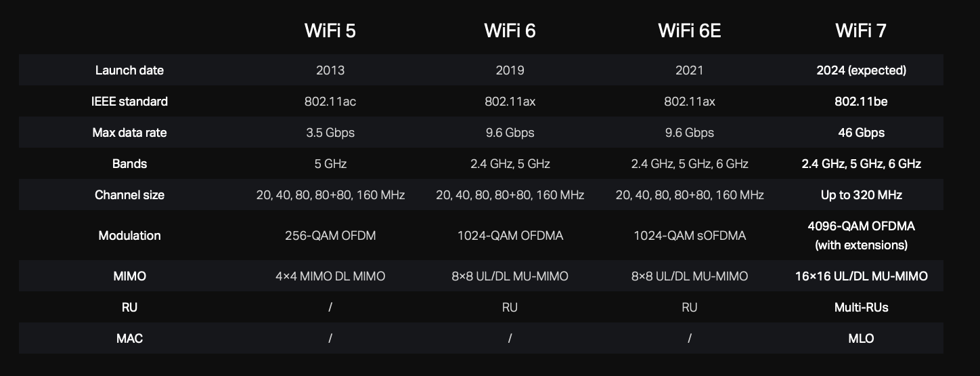This screenshot has width=980, height=376.
Task: Click the Max data rate row label
Action: tap(129, 133)
